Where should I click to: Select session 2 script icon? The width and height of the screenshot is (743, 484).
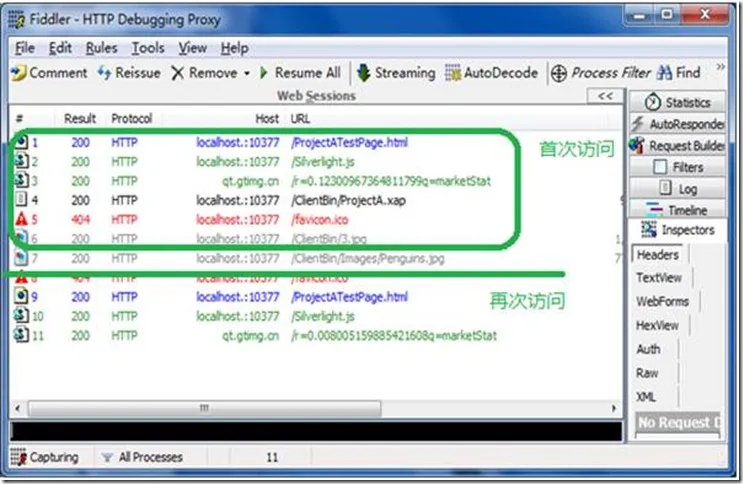click(x=21, y=161)
